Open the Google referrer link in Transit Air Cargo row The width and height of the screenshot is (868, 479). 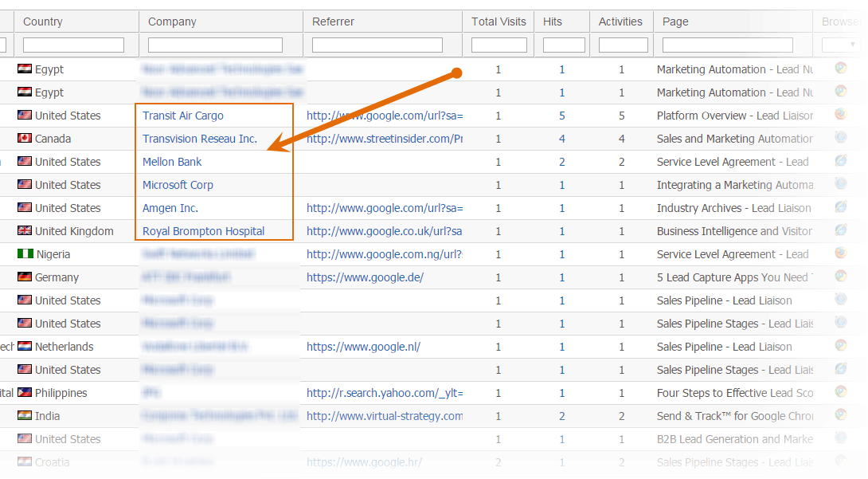pos(385,116)
